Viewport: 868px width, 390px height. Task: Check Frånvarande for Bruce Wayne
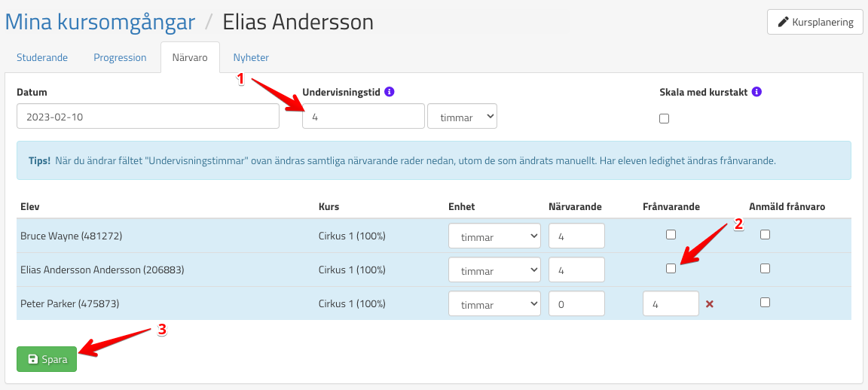[671, 234]
